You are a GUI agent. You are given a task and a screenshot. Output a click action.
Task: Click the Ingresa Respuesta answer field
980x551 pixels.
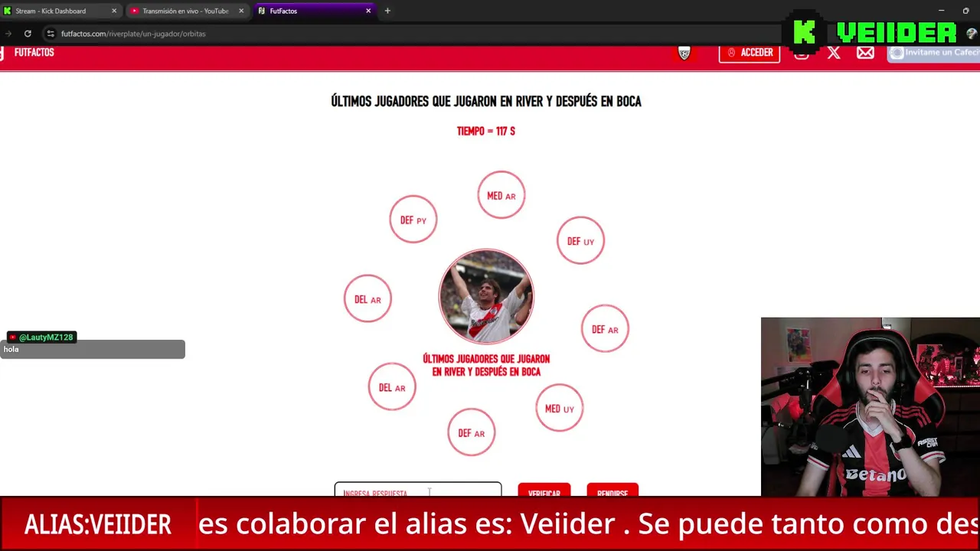click(418, 490)
